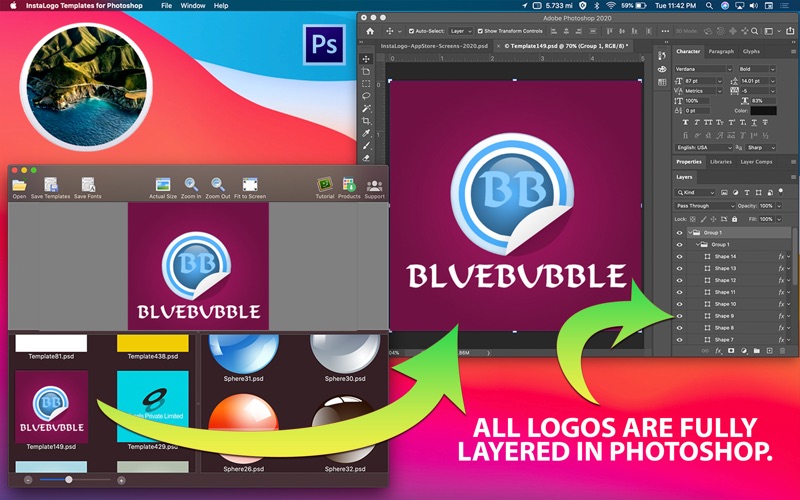Screen dimensions: 800x500
Task: Select the Brush tool
Action: [366, 146]
